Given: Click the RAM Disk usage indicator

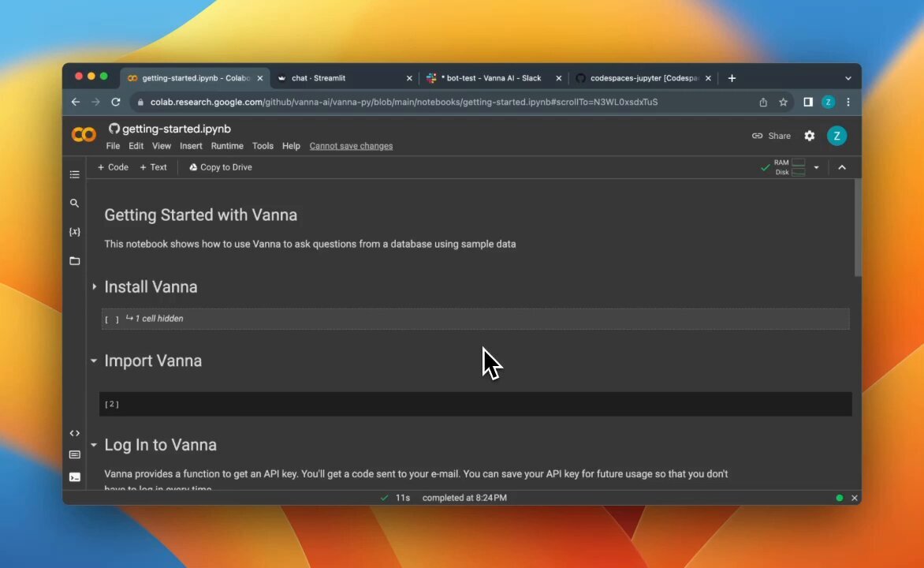Looking at the screenshot, I should (x=790, y=167).
